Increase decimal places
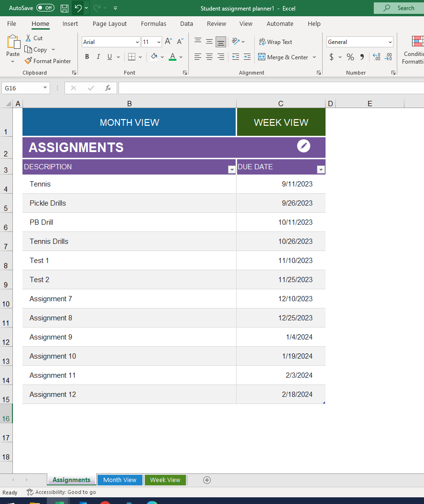The height and width of the screenshot is (504, 424). click(x=377, y=57)
